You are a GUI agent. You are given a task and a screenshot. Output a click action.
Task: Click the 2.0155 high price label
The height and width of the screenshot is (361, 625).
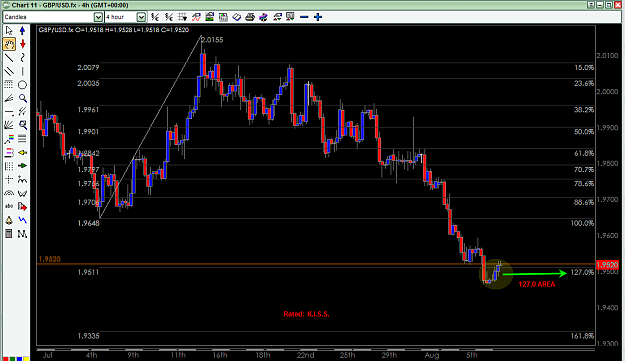tap(212, 40)
